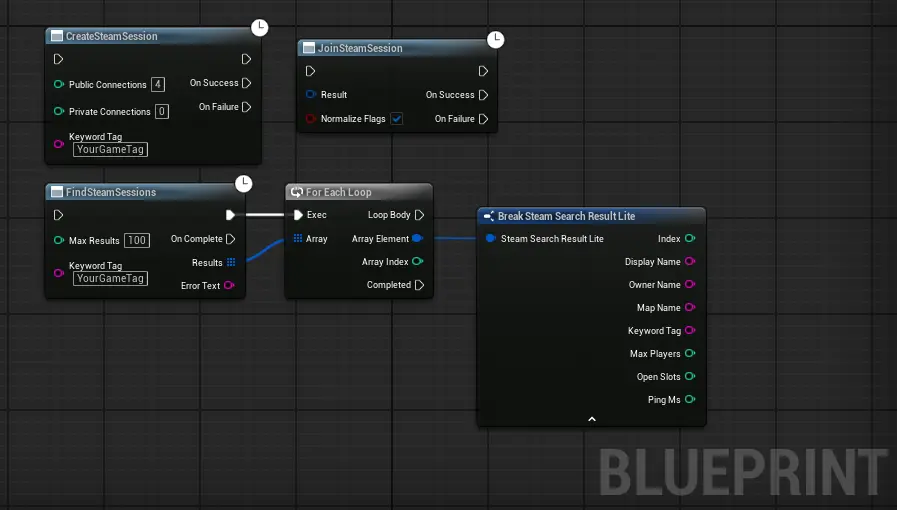Click the Results array output pin
Viewport: 897px width, 510px height.
tap(231, 262)
